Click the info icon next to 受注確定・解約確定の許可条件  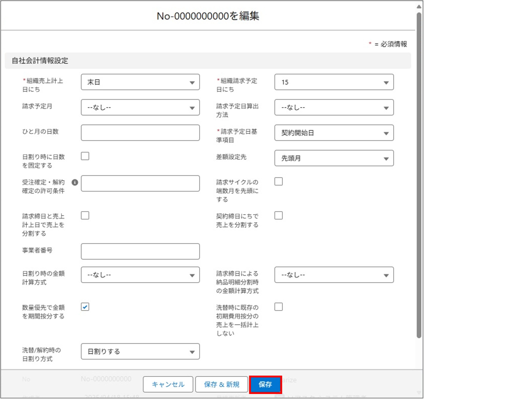pos(75,183)
